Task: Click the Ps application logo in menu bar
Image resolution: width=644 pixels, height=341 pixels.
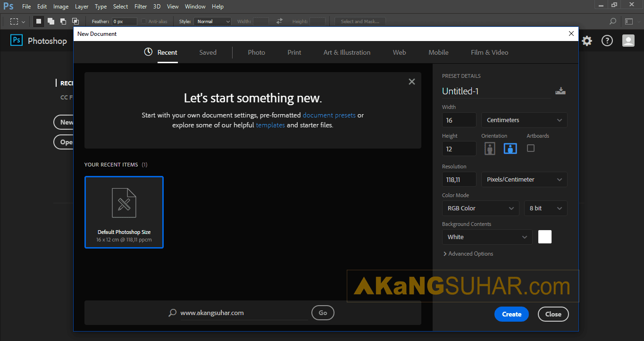Action: [8, 6]
